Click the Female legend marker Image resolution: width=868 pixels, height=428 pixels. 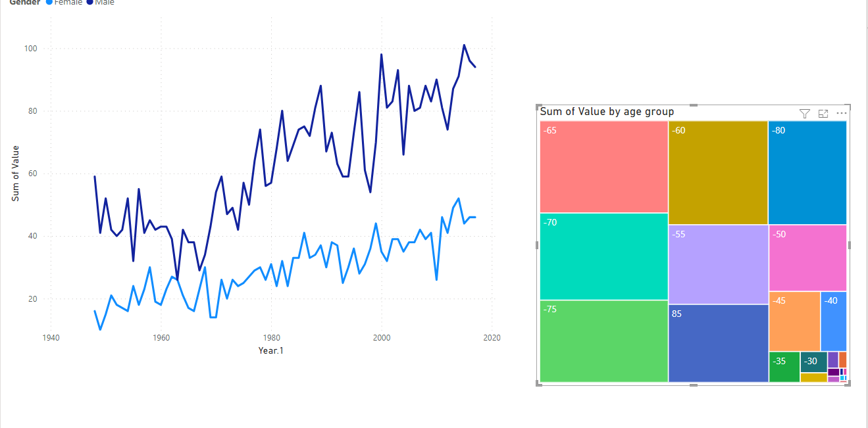(x=49, y=3)
